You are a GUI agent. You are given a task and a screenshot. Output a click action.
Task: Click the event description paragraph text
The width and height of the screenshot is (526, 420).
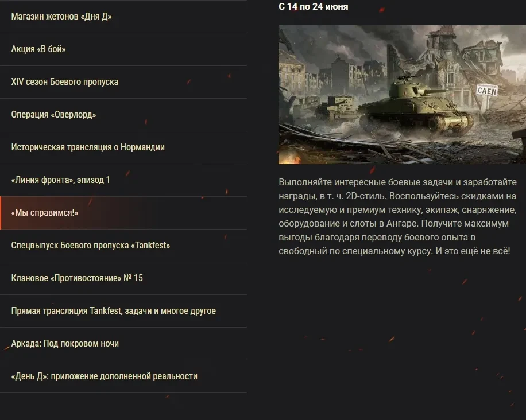coord(397,216)
